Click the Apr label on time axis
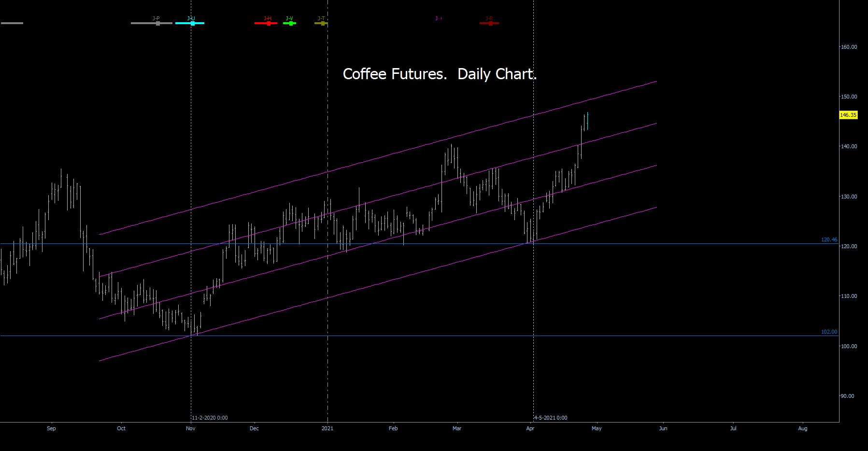 (x=530, y=428)
